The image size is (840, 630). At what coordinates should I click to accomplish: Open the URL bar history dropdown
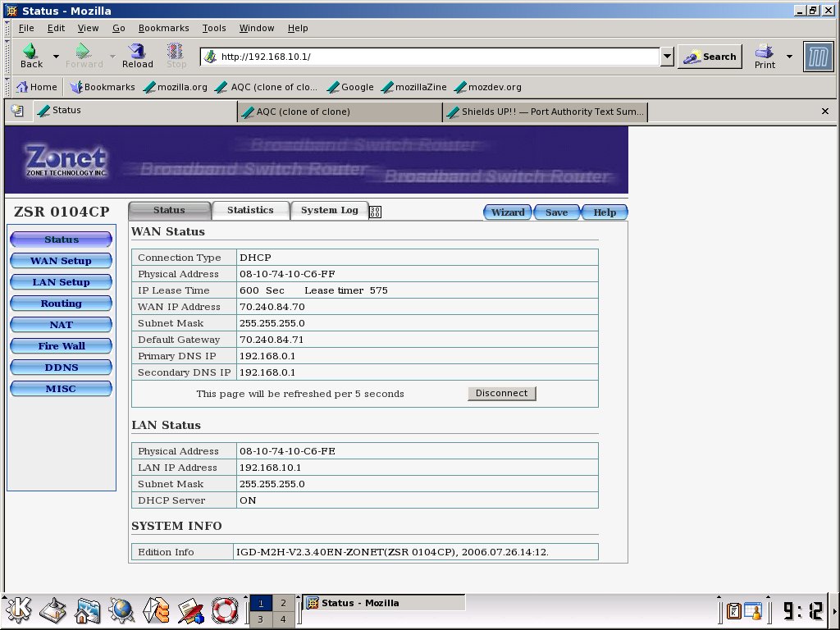pos(667,57)
